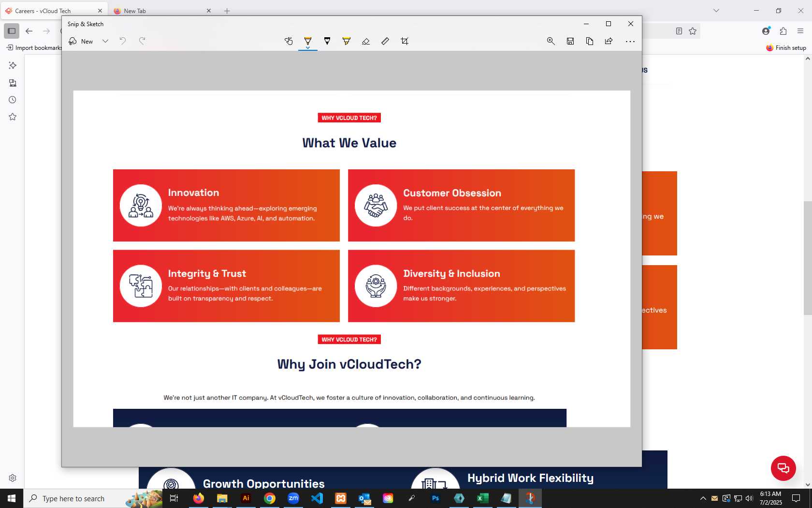Go forward in Firefox
The image size is (812, 508).
point(46,31)
